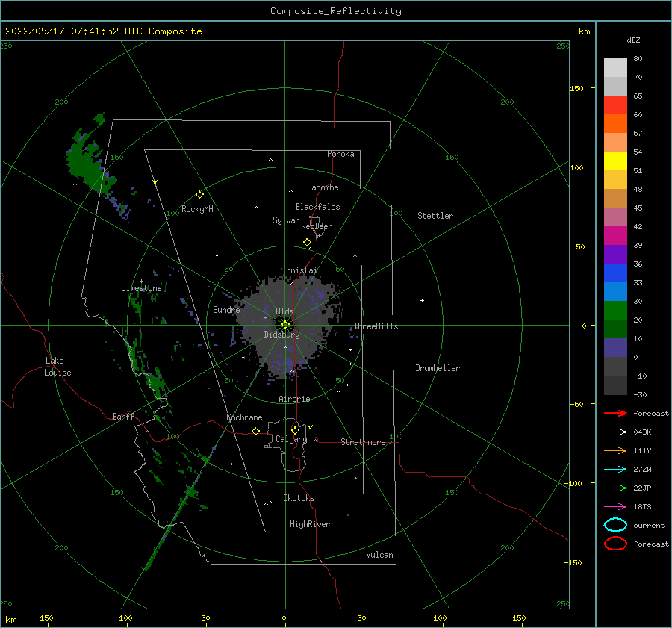Viewport: 672px width, 628px height.
Task: Click the yellow diamond marker below Cochrane
Action: pyautogui.click(x=256, y=432)
